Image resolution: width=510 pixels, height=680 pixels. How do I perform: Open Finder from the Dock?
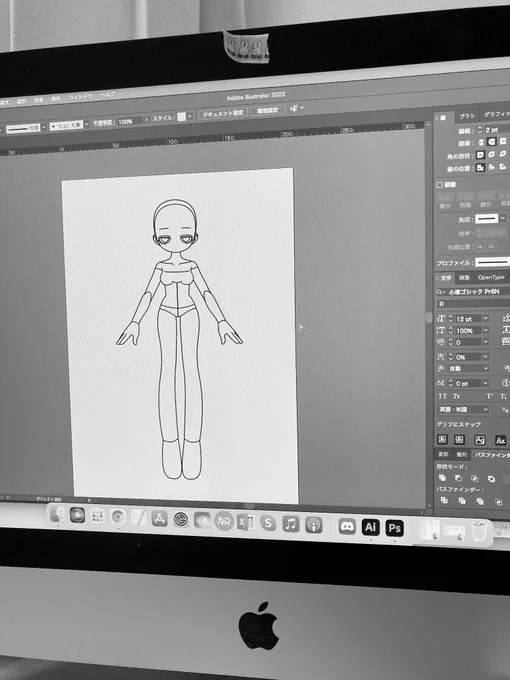tap(57, 514)
